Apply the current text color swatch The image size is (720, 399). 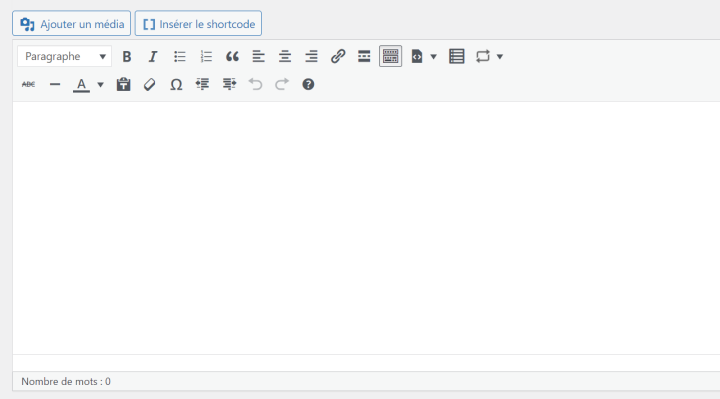pos(81,84)
